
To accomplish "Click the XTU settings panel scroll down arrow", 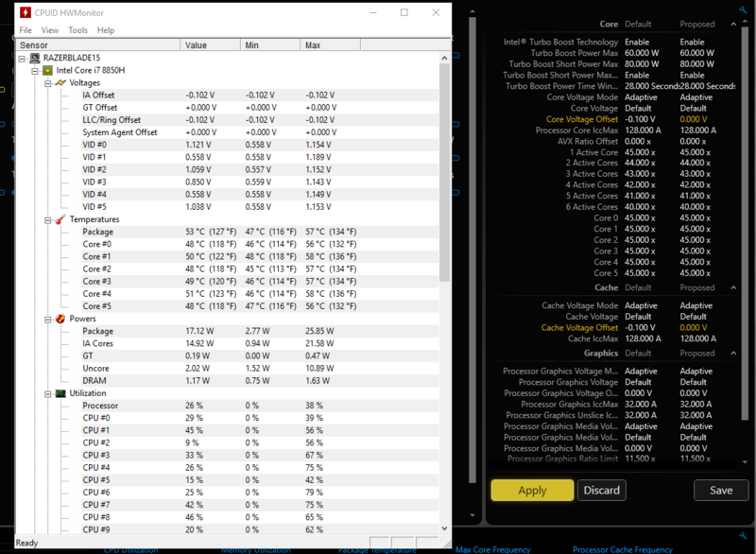I will click(x=745, y=462).
